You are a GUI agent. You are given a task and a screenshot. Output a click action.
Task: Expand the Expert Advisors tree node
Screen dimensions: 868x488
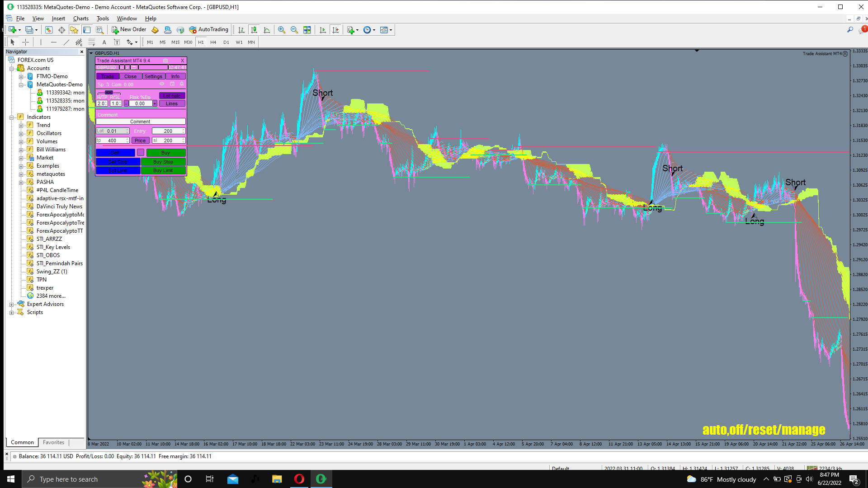click(11, 304)
